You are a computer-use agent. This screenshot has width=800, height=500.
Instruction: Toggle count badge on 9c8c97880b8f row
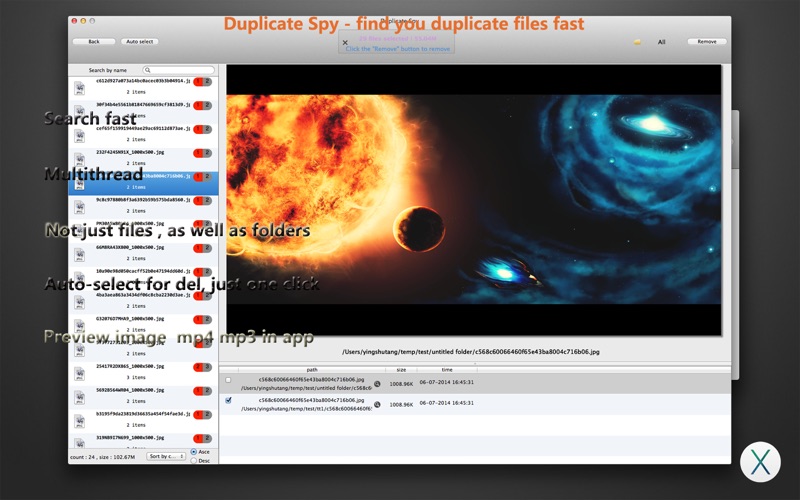click(x=203, y=201)
